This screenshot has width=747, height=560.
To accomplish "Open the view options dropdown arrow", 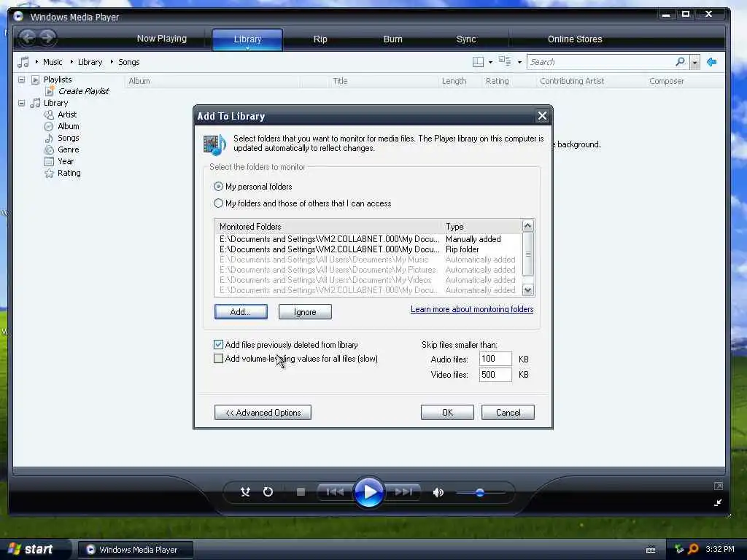I will (x=519, y=62).
